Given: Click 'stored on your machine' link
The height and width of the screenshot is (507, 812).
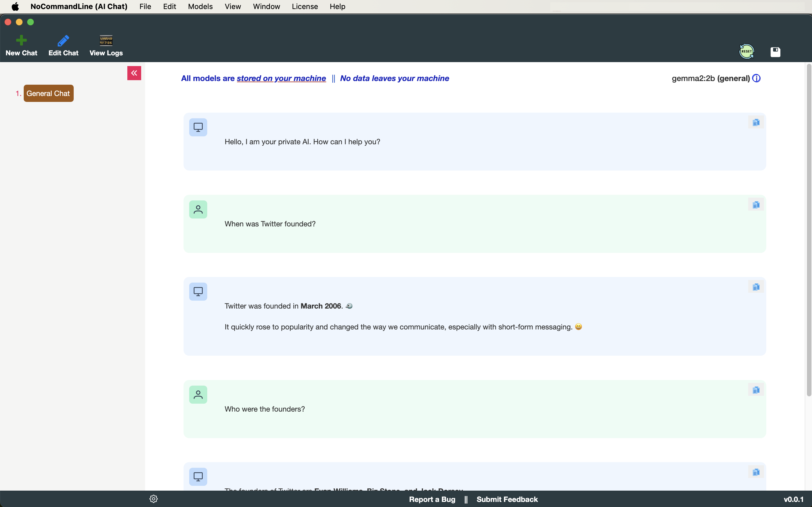Looking at the screenshot, I should tap(281, 78).
